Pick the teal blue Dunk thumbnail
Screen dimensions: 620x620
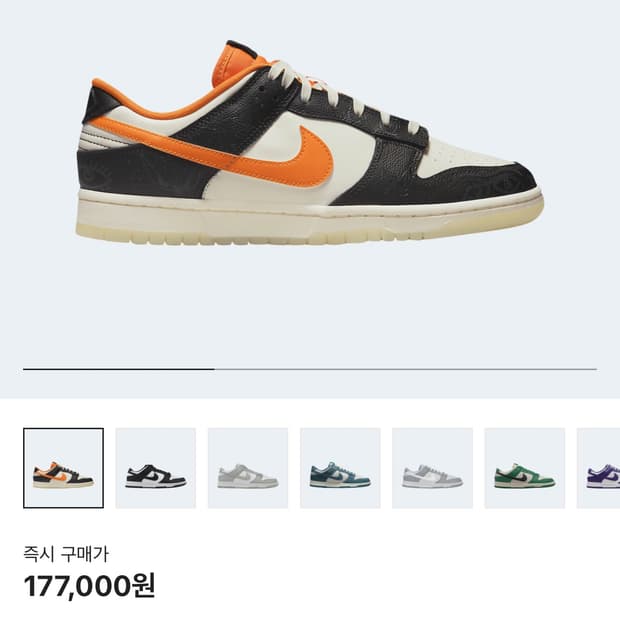340,468
